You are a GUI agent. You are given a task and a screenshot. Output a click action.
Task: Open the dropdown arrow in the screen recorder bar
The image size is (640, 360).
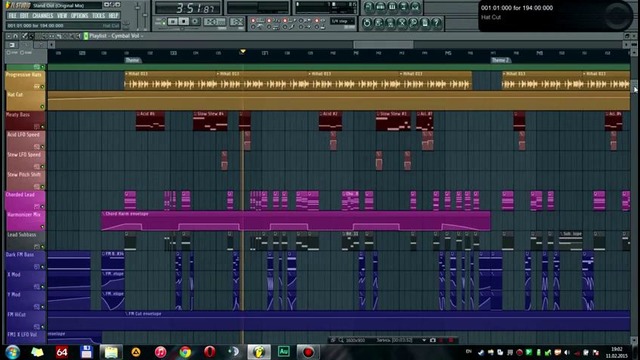(x=424, y=340)
